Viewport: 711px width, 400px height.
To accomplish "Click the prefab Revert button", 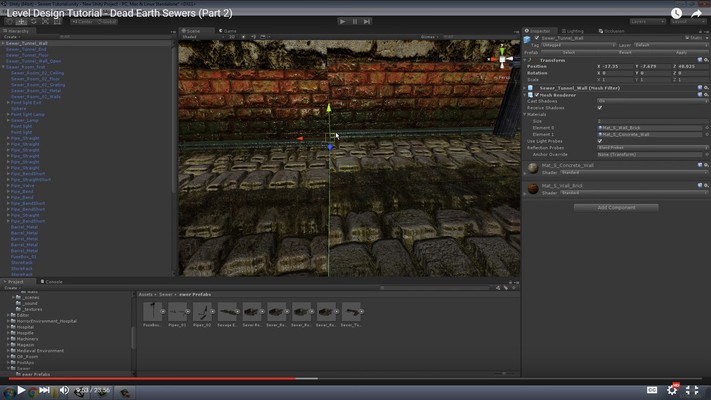I will [625, 53].
